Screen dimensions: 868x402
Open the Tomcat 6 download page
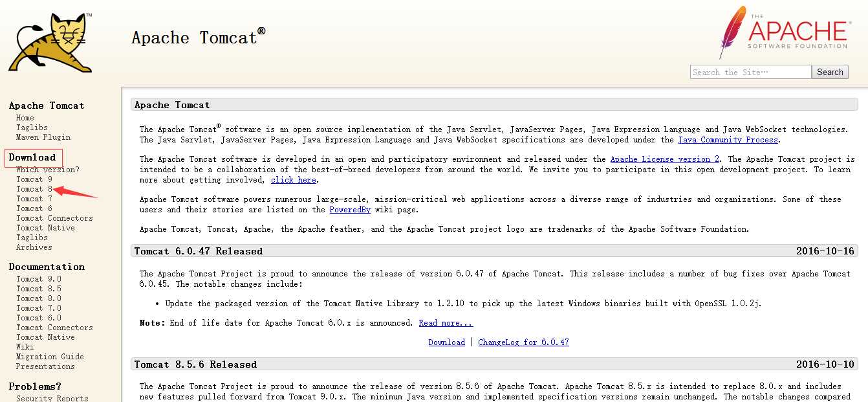coord(34,208)
